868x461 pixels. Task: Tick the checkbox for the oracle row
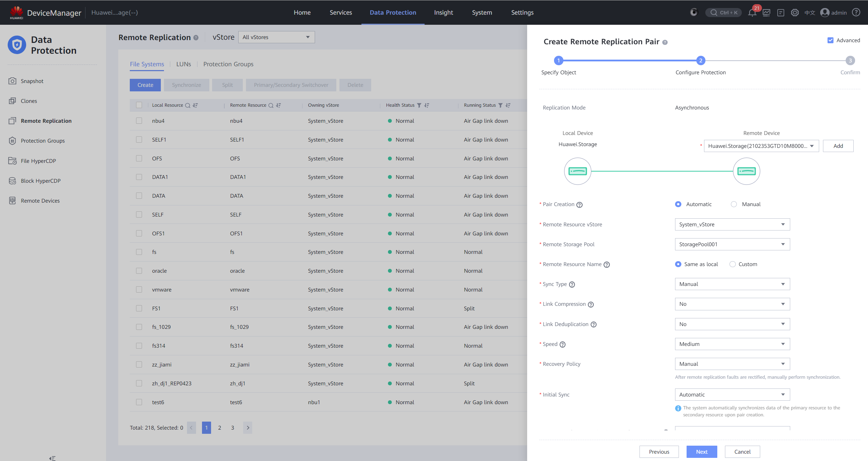pos(139,271)
